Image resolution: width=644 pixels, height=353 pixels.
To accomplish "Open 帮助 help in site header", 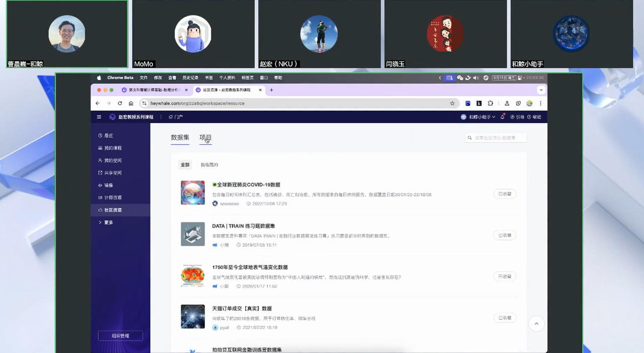I will pyautogui.click(x=534, y=117).
